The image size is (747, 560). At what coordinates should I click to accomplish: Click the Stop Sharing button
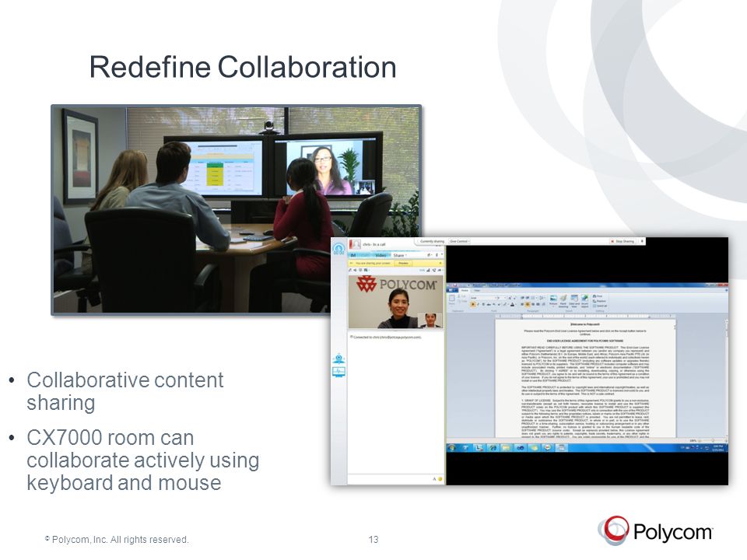coord(623,241)
